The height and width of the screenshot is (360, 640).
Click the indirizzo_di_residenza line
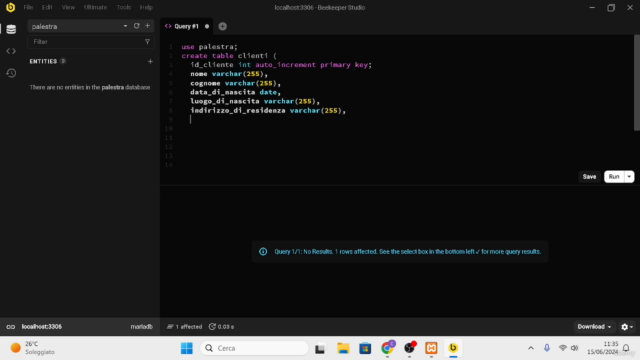pyautogui.click(x=268, y=111)
